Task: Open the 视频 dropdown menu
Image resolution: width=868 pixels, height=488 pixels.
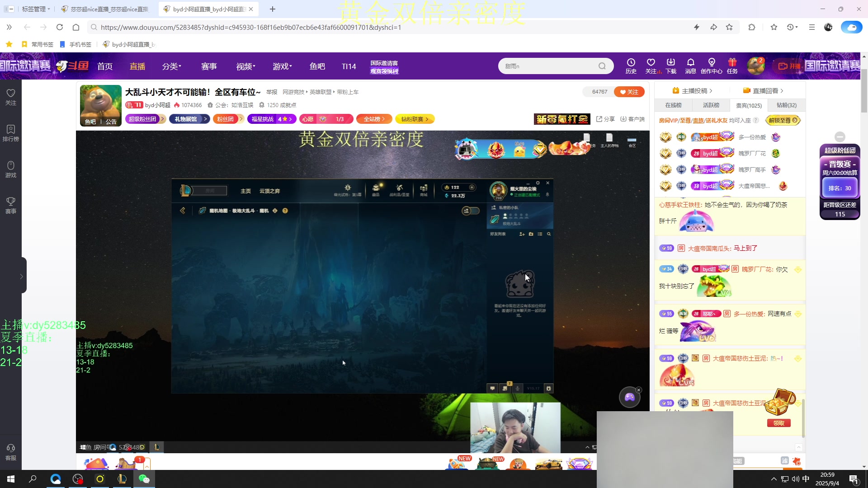Action: [245, 66]
